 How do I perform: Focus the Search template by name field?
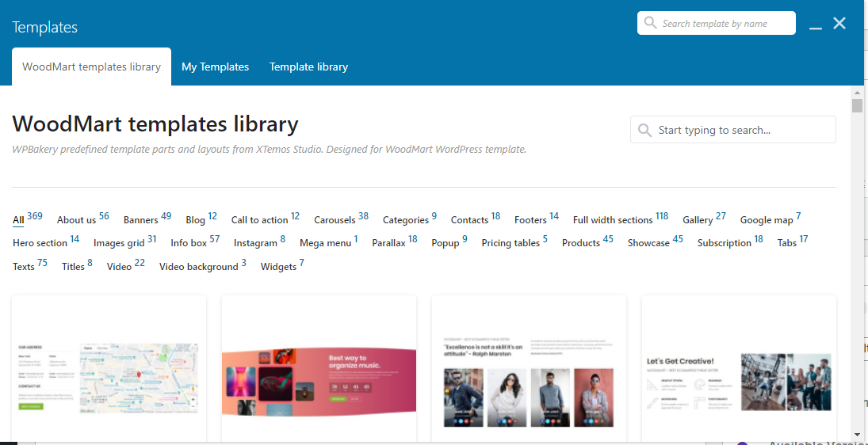pyautogui.click(x=717, y=23)
